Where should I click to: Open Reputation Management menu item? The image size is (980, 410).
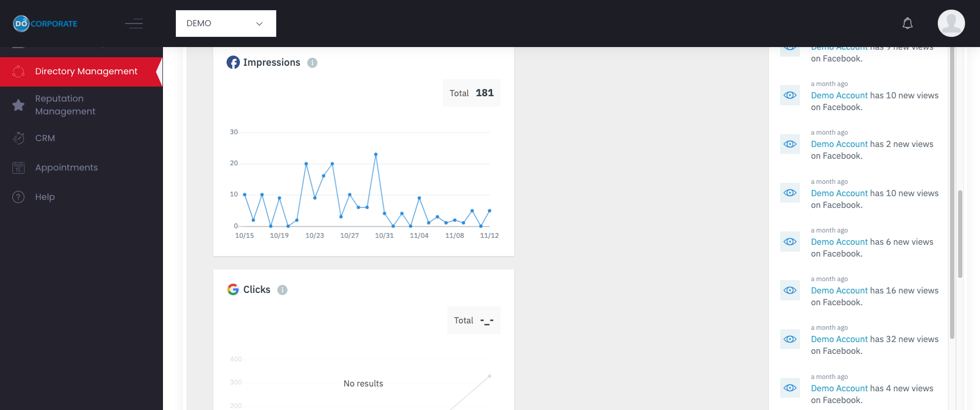(x=65, y=105)
